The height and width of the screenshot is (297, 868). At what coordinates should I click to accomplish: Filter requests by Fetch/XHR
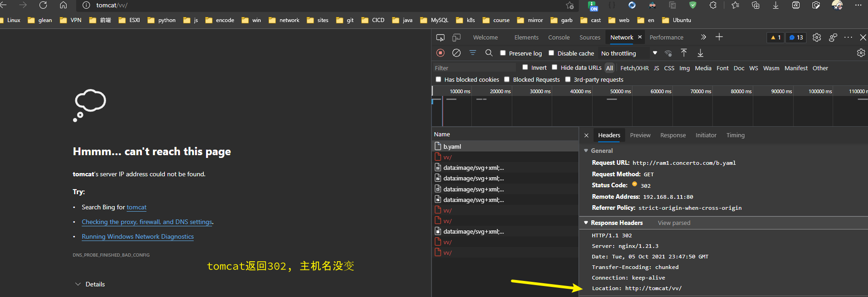634,68
